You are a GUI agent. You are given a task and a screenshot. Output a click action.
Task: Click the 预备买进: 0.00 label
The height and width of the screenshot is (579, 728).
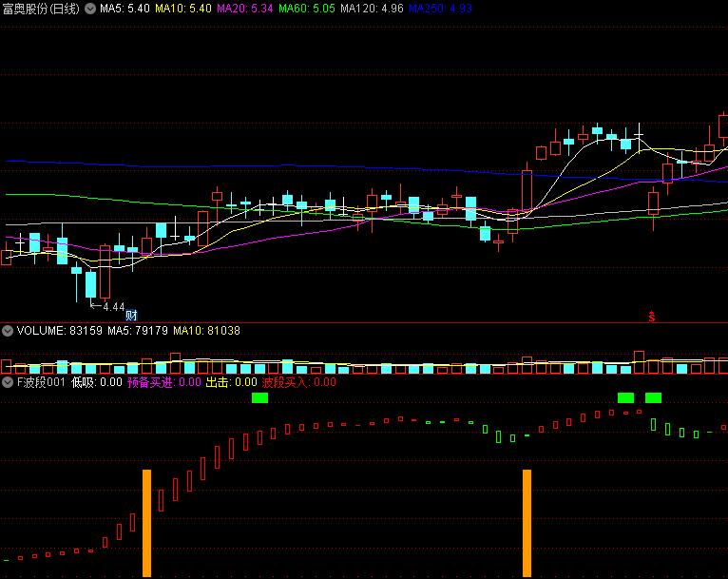tap(163, 382)
